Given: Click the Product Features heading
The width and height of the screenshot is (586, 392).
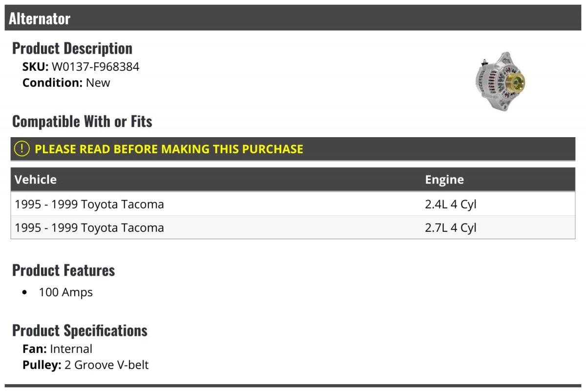Looking at the screenshot, I should (x=63, y=270).
